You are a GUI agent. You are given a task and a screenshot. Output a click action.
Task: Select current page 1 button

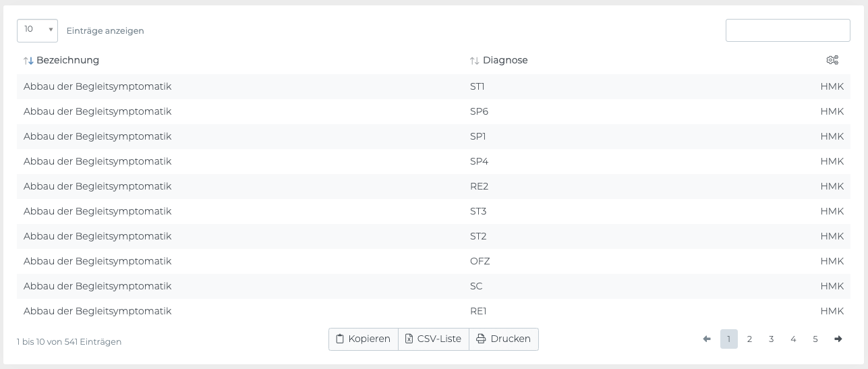[728, 339]
